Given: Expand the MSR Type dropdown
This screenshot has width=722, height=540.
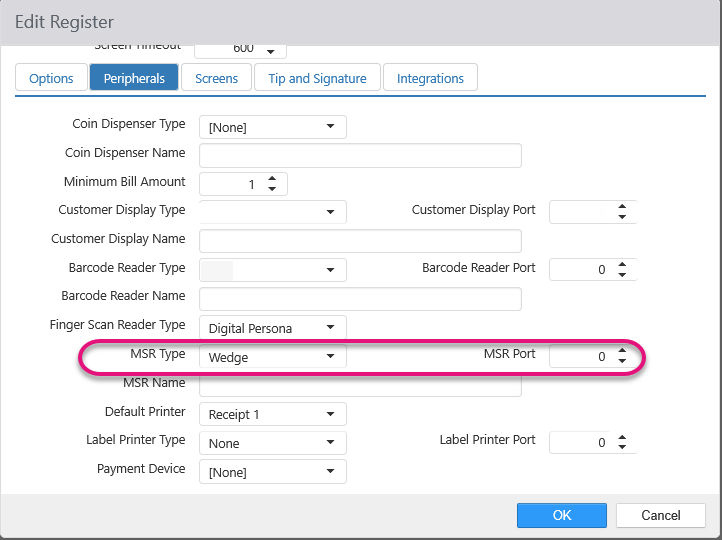Looking at the screenshot, I should (273, 356).
